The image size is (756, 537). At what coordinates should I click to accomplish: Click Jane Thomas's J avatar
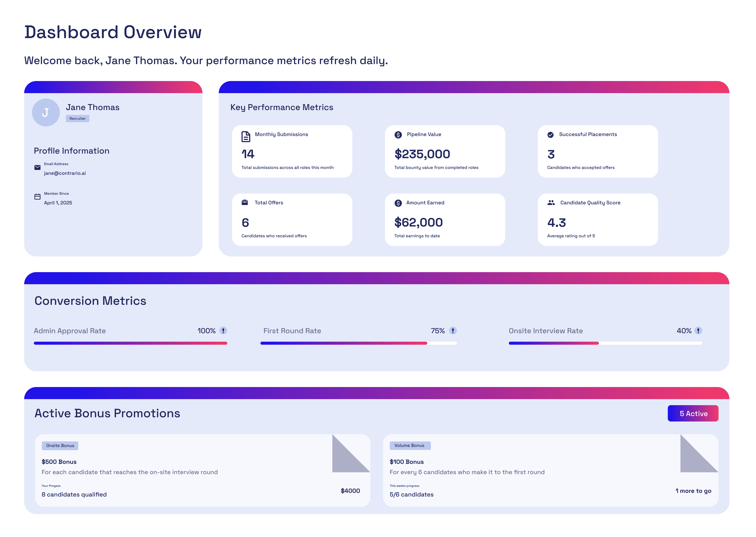[46, 112]
